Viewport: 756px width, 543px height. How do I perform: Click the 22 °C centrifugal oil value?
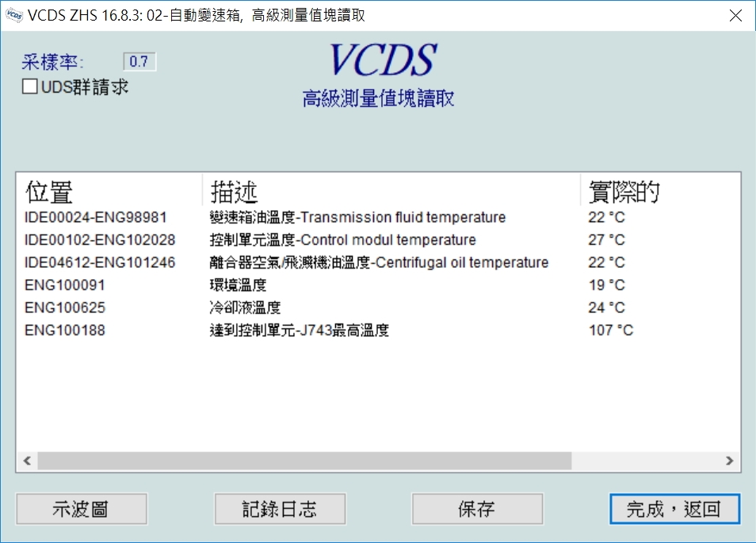click(606, 263)
